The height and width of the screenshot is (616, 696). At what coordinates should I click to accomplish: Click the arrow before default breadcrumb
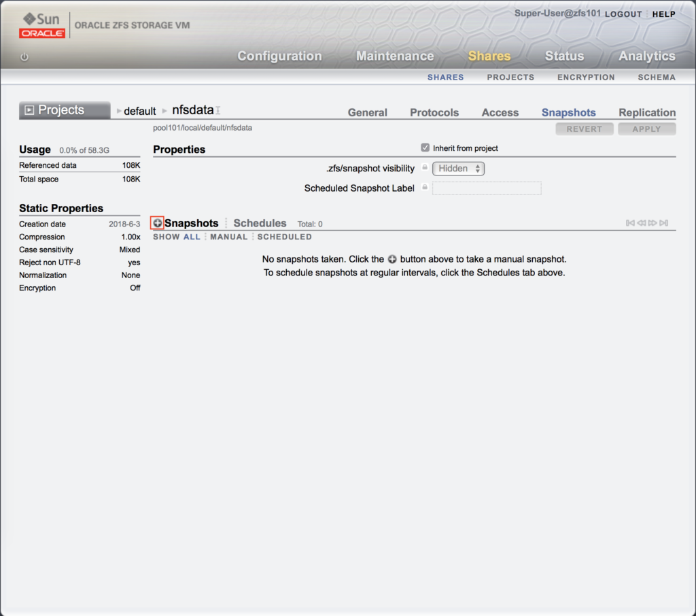pyautogui.click(x=119, y=111)
